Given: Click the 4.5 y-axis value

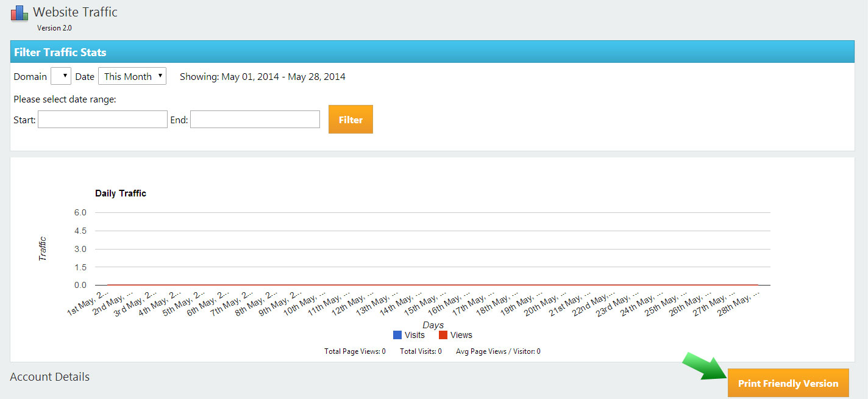Looking at the screenshot, I should tap(80, 231).
